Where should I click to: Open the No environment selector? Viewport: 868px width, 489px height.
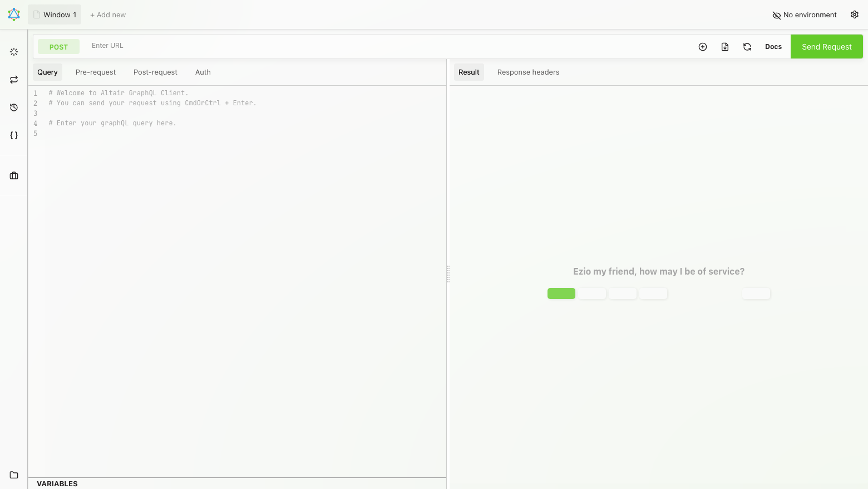[805, 15]
